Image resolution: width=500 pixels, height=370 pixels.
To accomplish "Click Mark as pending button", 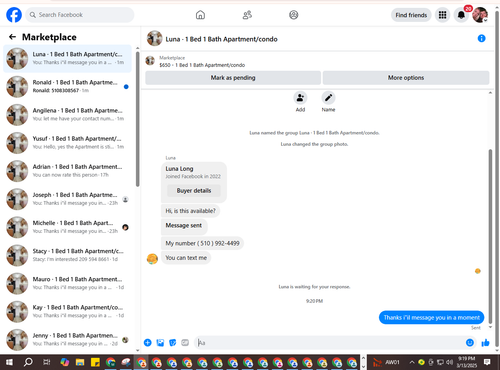I will tap(233, 78).
